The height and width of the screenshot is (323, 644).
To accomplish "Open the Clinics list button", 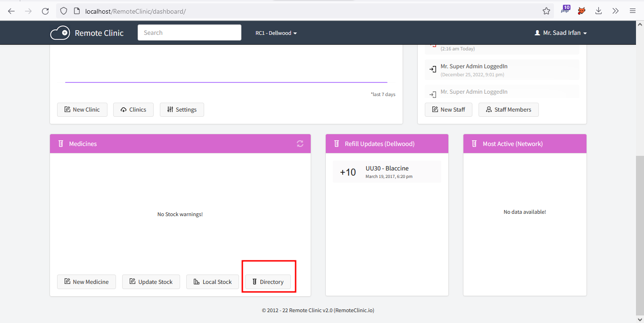I will point(133,110).
